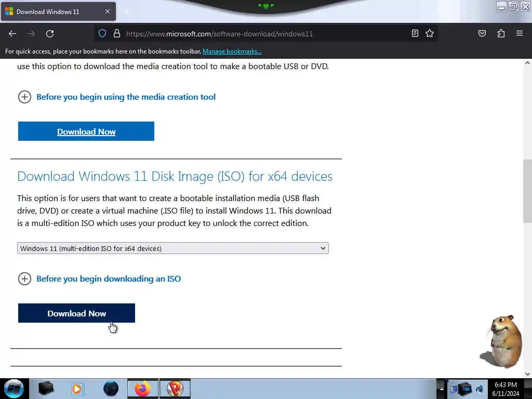Open Windows 11 multi-edition ISO dropdown
Screen dimensions: 532x399
click(x=172, y=248)
